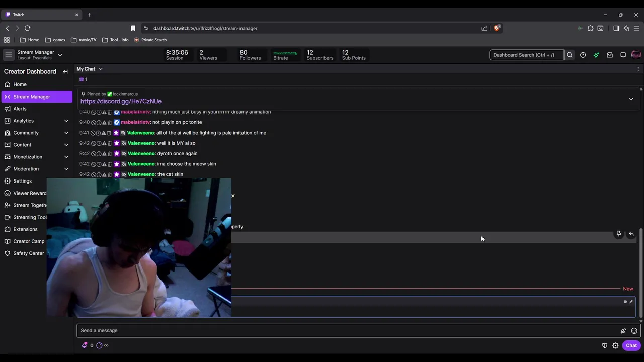Warn user on 'dyroth once again' message
The height and width of the screenshot is (362, 644).
(x=104, y=154)
